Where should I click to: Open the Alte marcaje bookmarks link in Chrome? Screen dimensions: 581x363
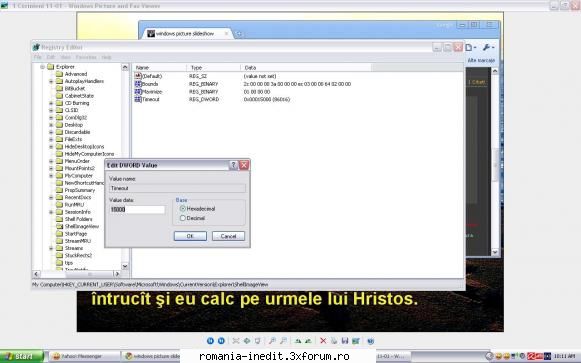pos(481,60)
